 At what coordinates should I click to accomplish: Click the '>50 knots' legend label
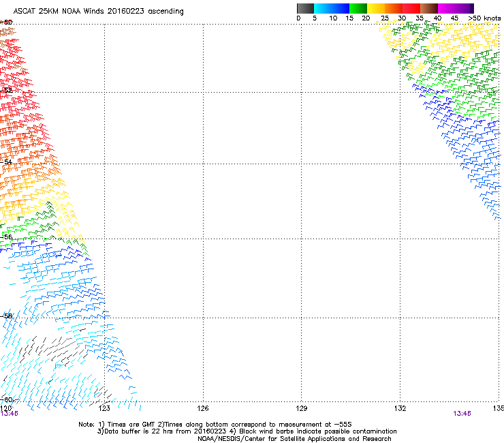point(484,18)
